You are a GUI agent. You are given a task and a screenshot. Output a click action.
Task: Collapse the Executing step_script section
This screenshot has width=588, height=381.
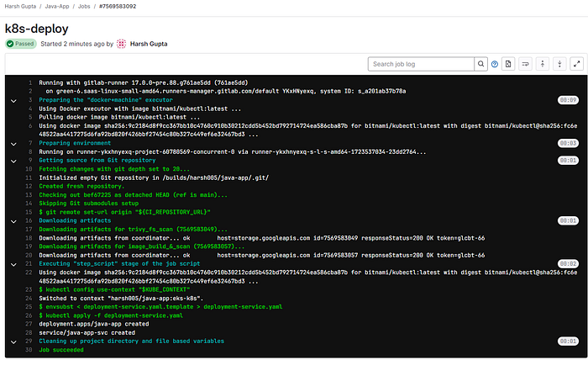click(x=13, y=265)
